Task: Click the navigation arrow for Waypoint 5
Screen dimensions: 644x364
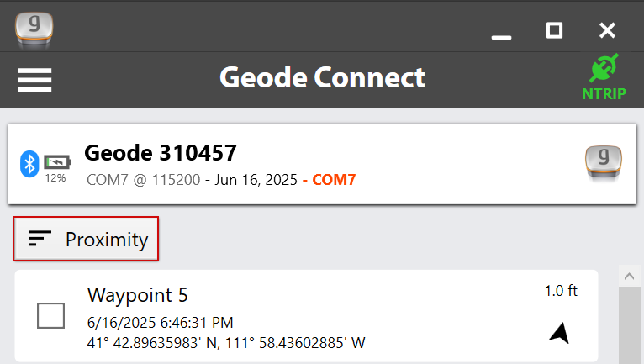Action: point(559,334)
